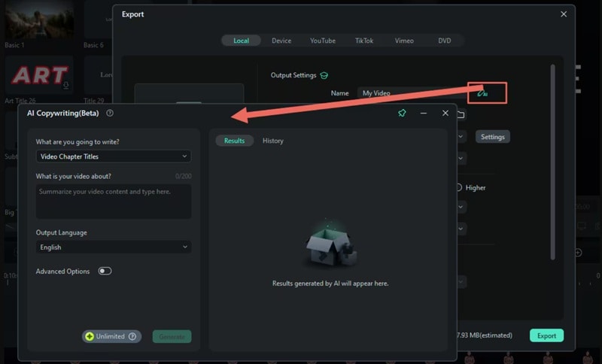This screenshot has height=364, width=602.
Task: Click the My Video name field
Action: point(412,93)
